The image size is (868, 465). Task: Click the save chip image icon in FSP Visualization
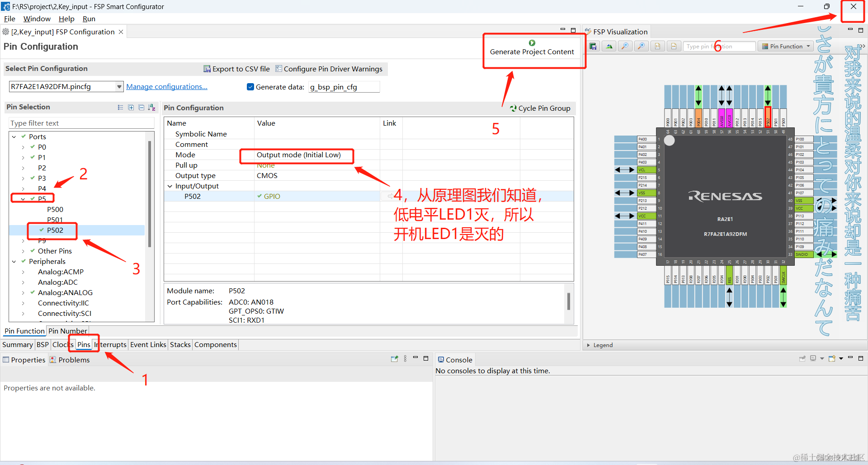593,46
